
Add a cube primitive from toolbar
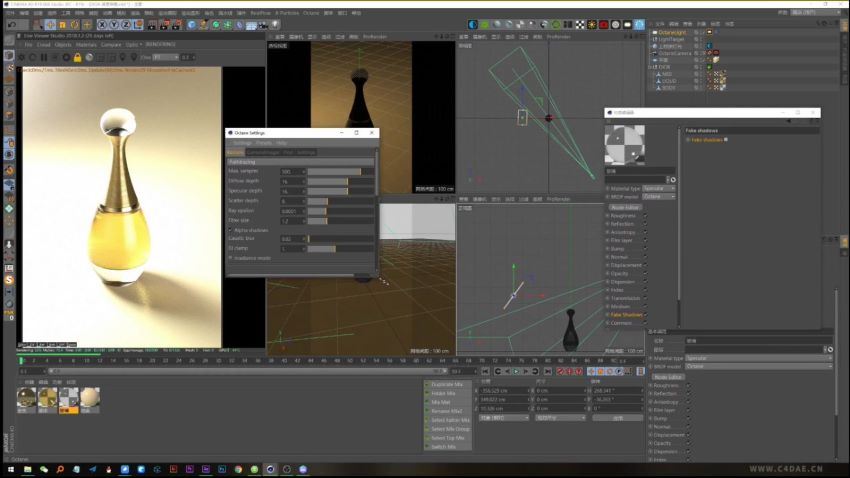[191, 24]
